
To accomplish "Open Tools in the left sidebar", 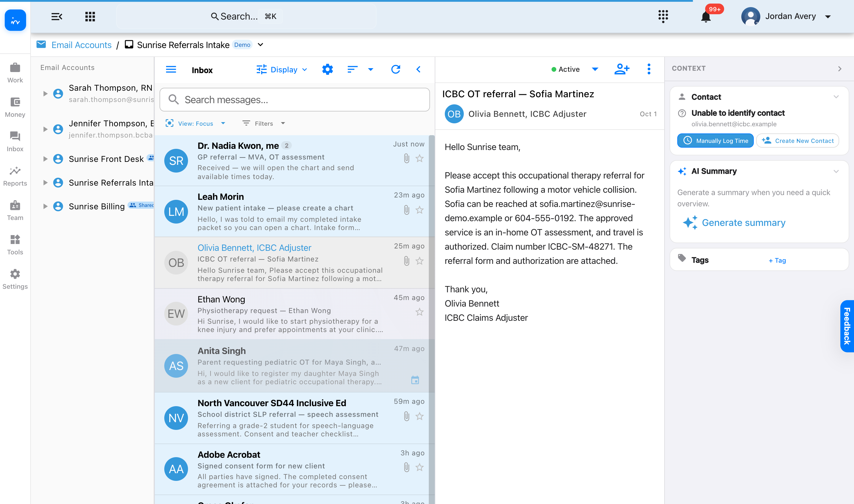I will coord(15,245).
